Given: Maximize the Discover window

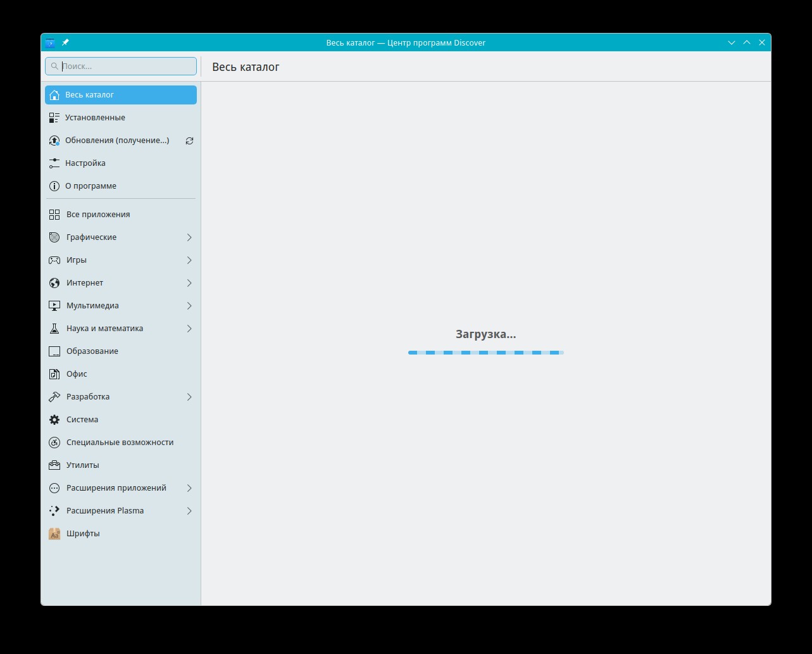Looking at the screenshot, I should coord(747,42).
